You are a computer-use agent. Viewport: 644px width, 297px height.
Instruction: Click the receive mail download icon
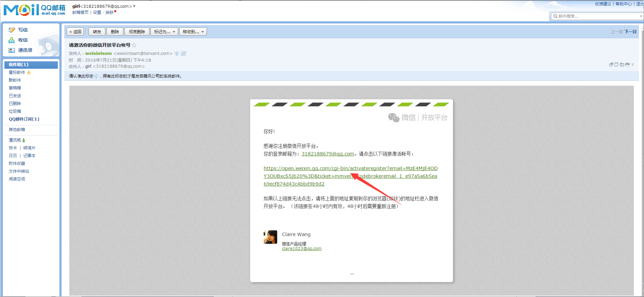(x=12, y=40)
